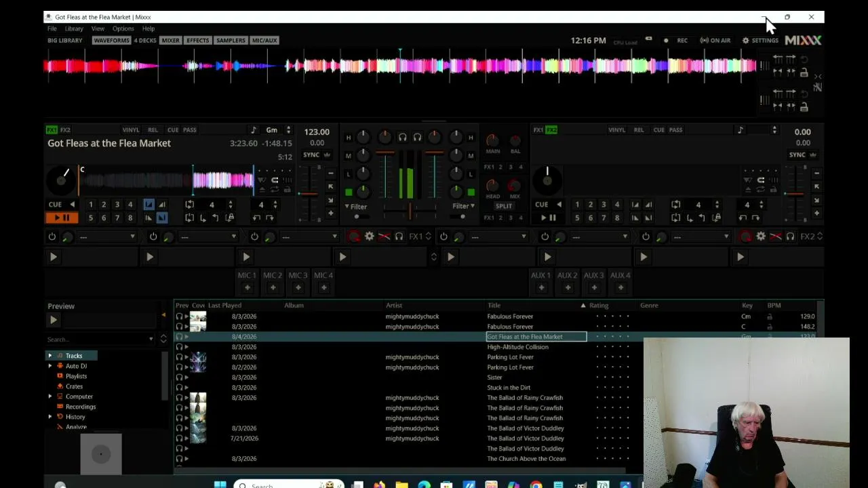Open FX2 effect unit settings gear

(x=761, y=237)
